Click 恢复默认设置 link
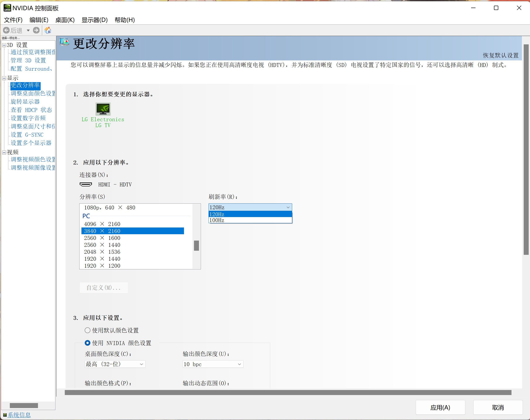This screenshot has height=420, width=530. [x=500, y=55]
